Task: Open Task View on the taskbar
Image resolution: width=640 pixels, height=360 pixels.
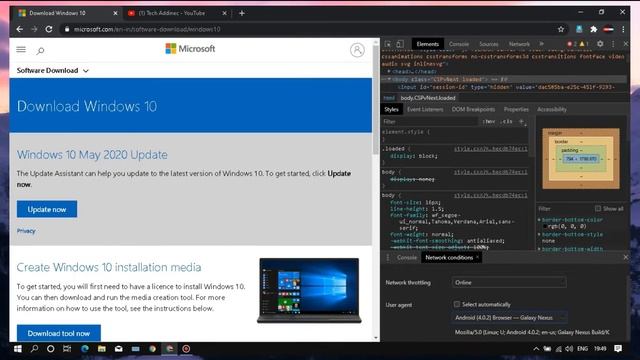Action: (67, 349)
